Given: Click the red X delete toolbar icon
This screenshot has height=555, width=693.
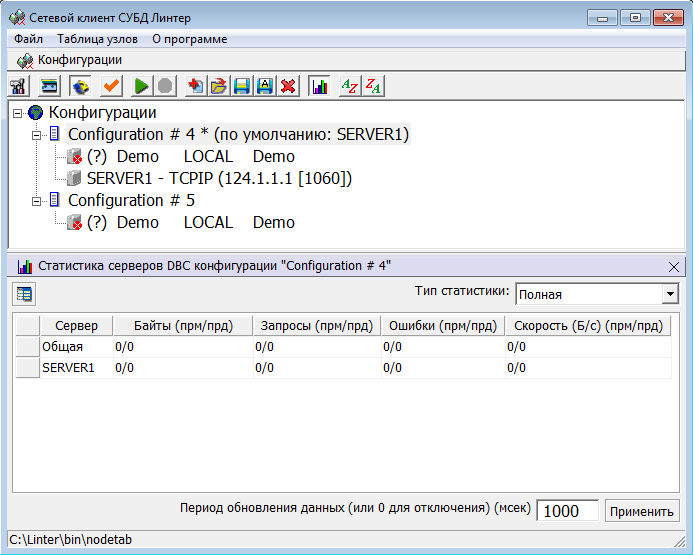Looking at the screenshot, I should click(x=288, y=86).
